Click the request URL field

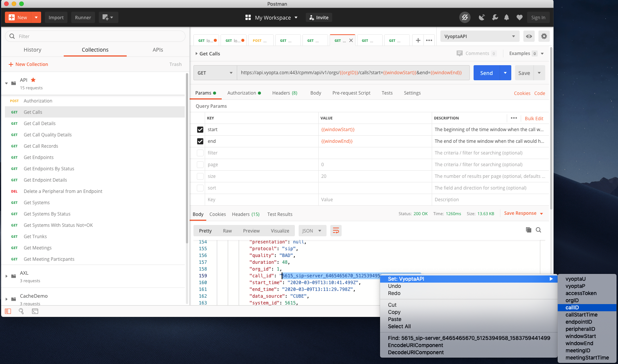353,73
